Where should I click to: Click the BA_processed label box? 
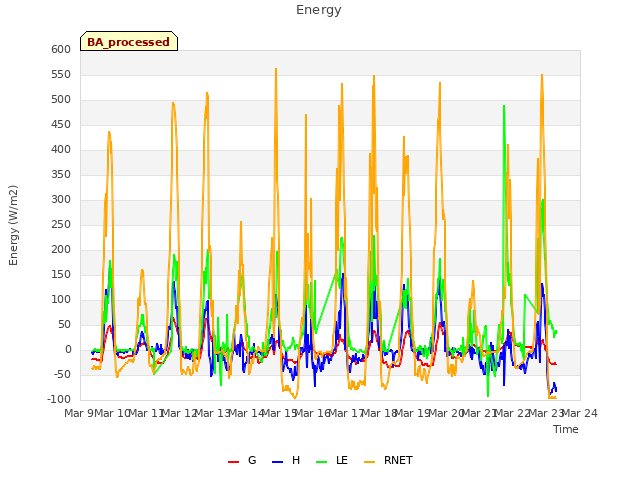coord(129,41)
